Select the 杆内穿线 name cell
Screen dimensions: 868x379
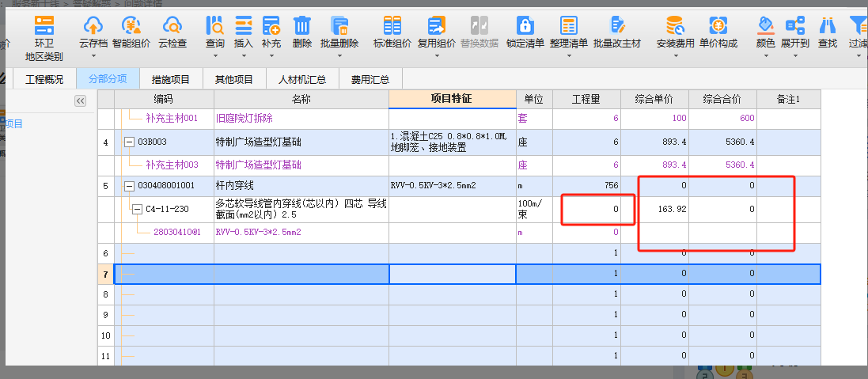[x=301, y=186]
